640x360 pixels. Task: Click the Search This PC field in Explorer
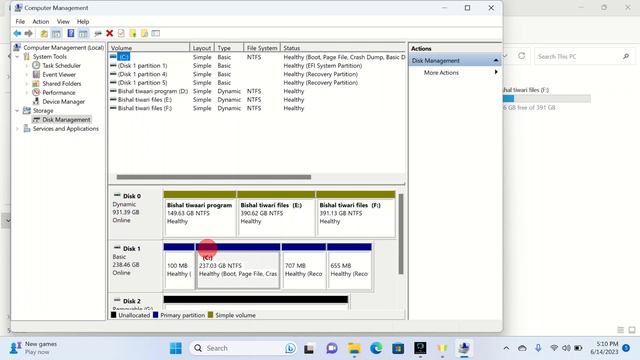point(584,56)
